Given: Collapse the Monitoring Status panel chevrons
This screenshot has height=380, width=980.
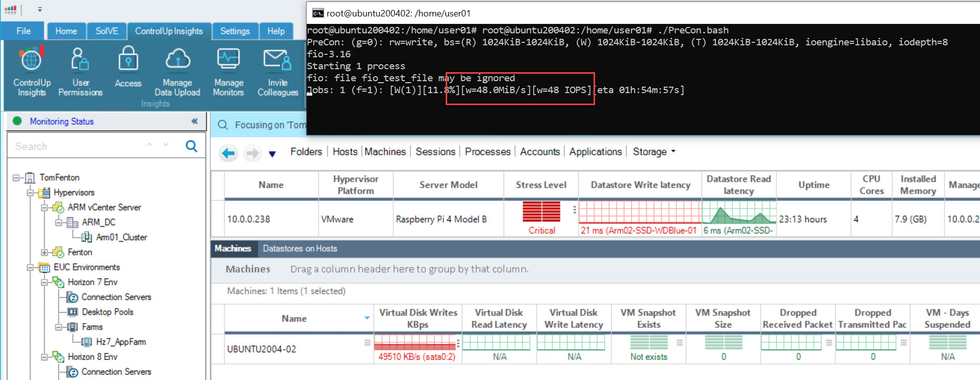Looking at the screenshot, I should point(195,121).
